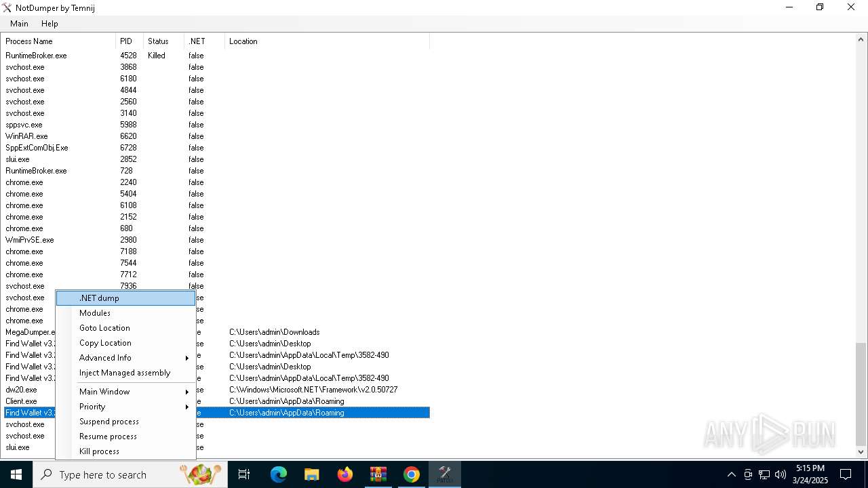This screenshot has height=488, width=868.
Task: Select RuntimeBroker.exe row with PID 4528
Action: (217, 56)
